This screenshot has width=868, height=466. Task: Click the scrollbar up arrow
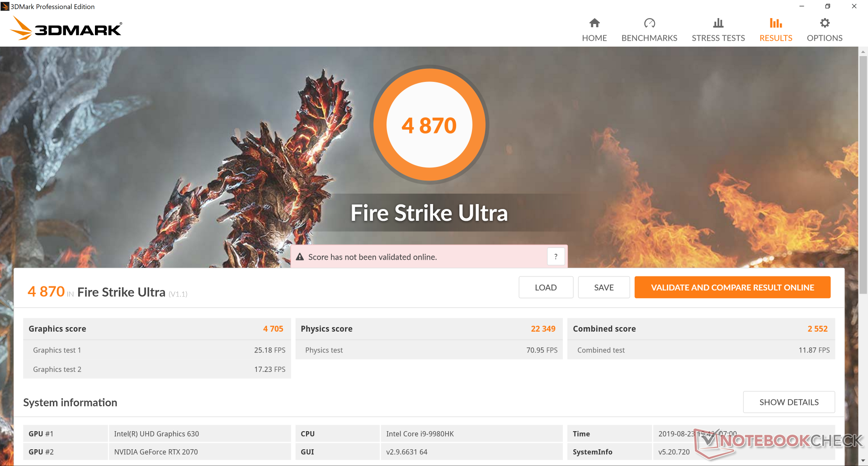point(863,52)
